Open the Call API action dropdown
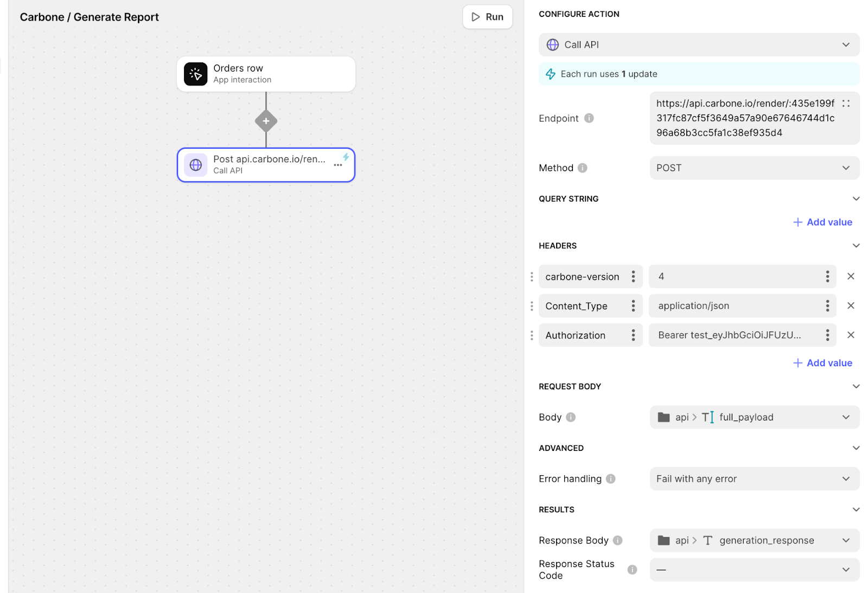Screen dimensions: 868x593 click(699, 44)
